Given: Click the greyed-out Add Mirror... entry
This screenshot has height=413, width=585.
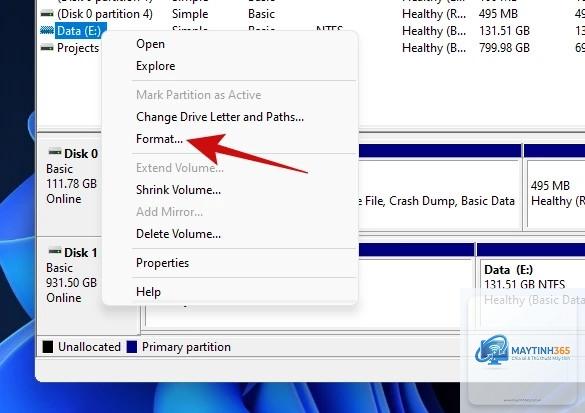Looking at the screenshot, I should coord(169,212).
